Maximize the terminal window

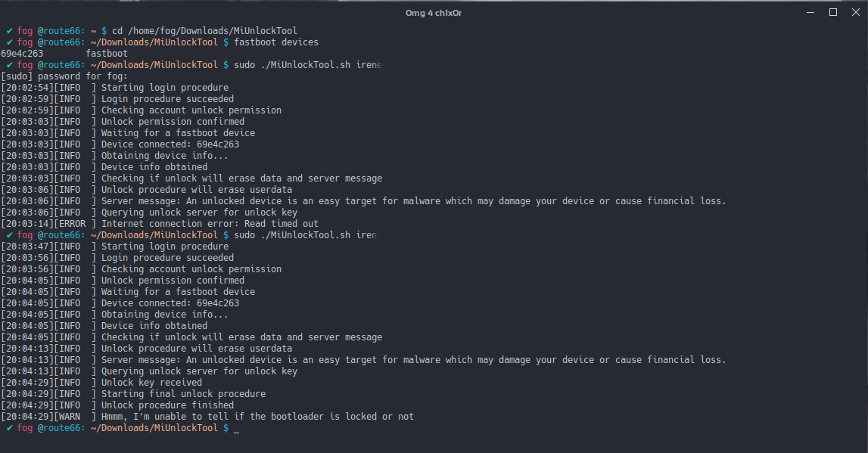point(833,12)
